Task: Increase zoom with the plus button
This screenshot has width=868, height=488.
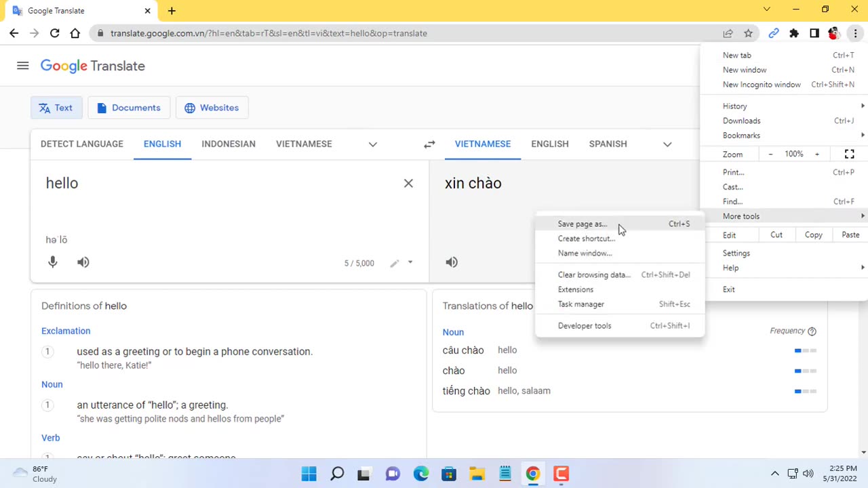Action: point(817,155)
